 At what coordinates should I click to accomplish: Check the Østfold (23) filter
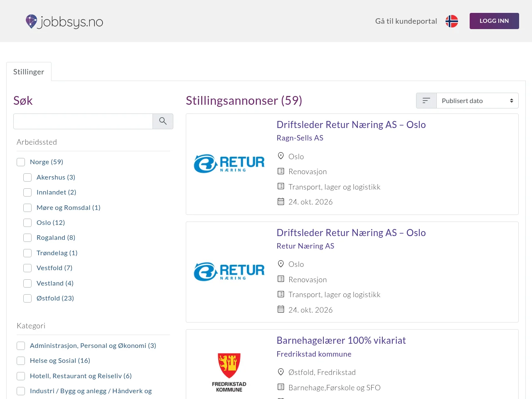tap(27, 298)
